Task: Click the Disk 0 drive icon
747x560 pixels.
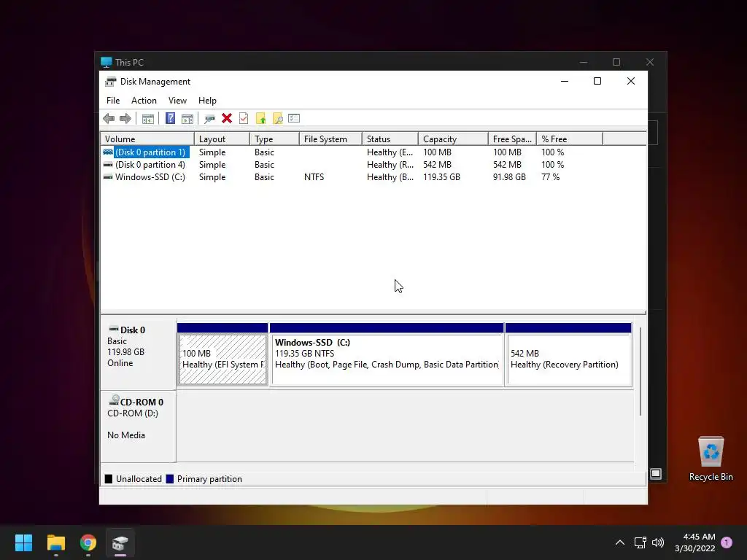Action: click(113, 329)
